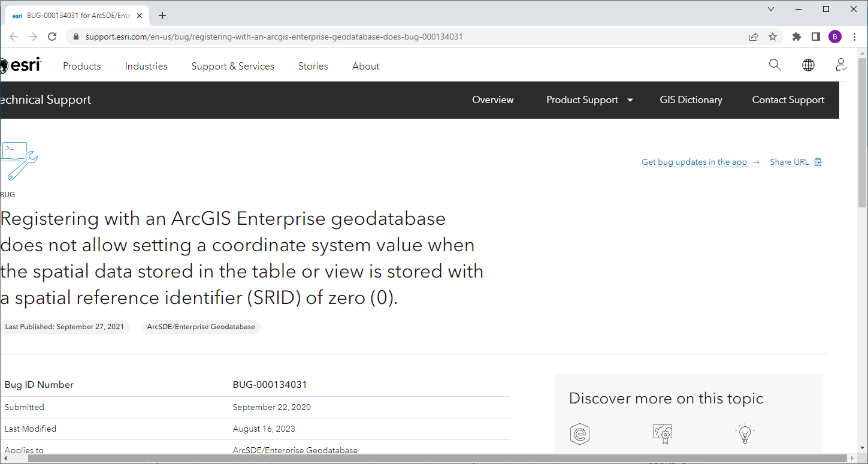
Task: Click the Share URL link
Action: (790, 162)
